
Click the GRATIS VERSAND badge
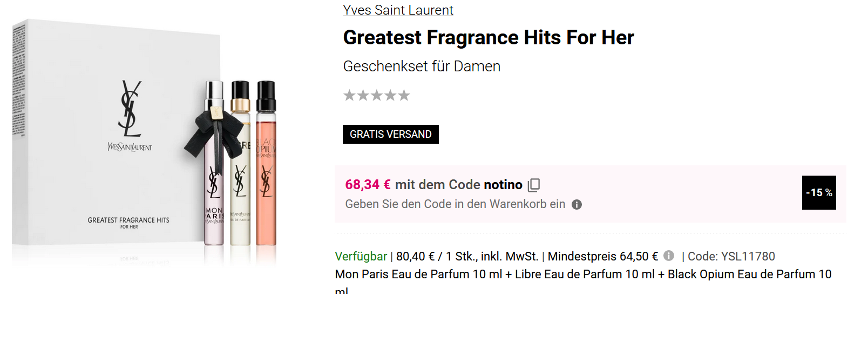390,135
